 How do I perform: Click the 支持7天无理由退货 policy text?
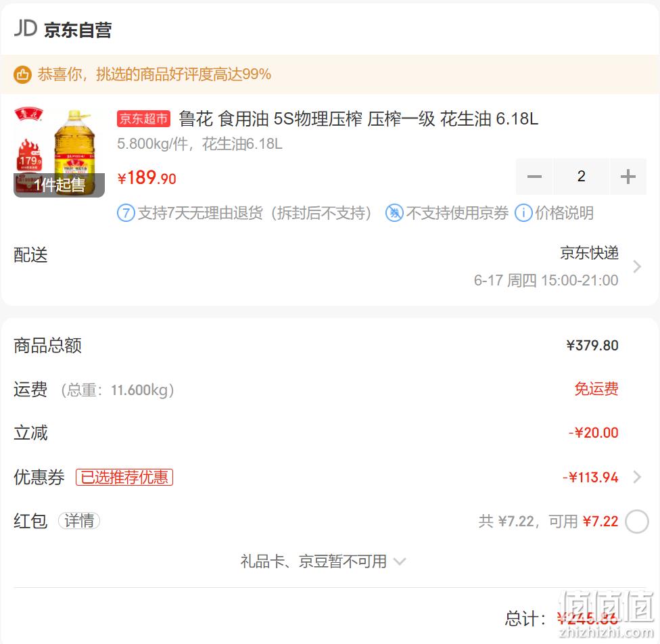point(255,213)
